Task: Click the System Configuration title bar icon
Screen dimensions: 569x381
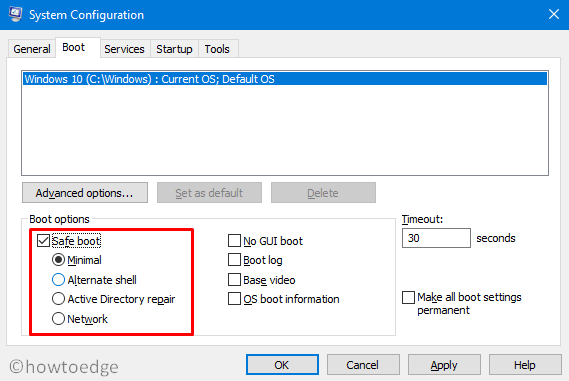Action: pos(16,15)
